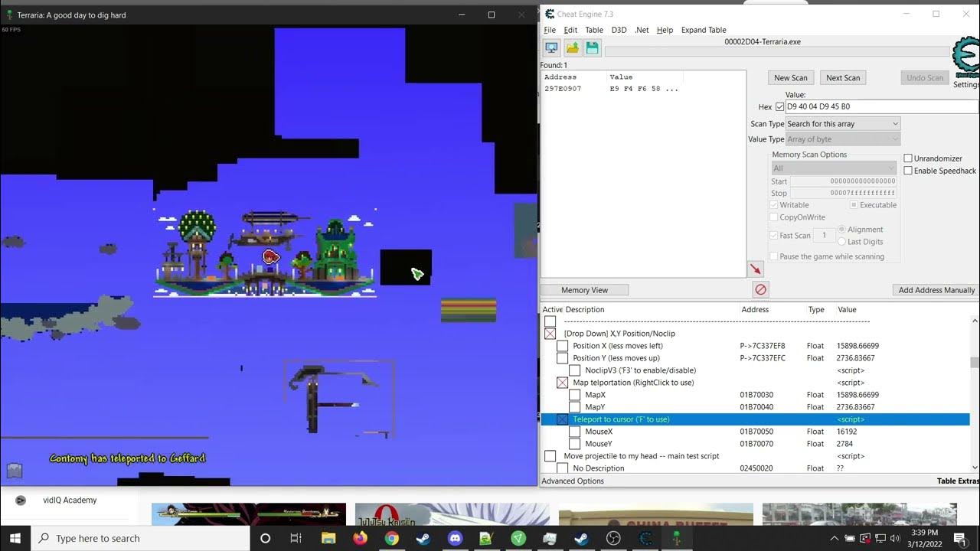Open the Scan Type dropdown
Viewport: 980px width, 551px height.
coord(843,124)
